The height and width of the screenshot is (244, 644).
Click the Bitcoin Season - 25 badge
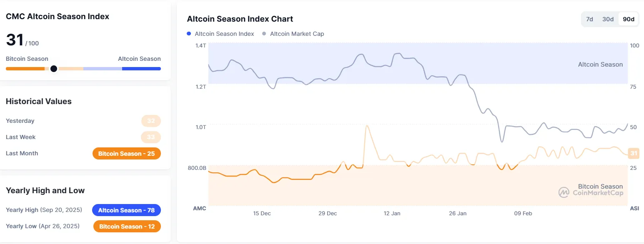(x=126, y=154)
